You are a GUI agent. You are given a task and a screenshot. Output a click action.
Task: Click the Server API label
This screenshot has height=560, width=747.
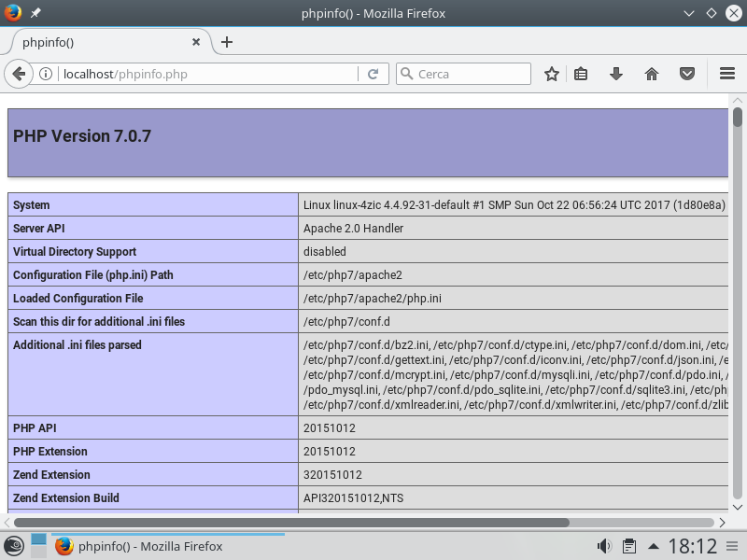click(x=39, y=228)
